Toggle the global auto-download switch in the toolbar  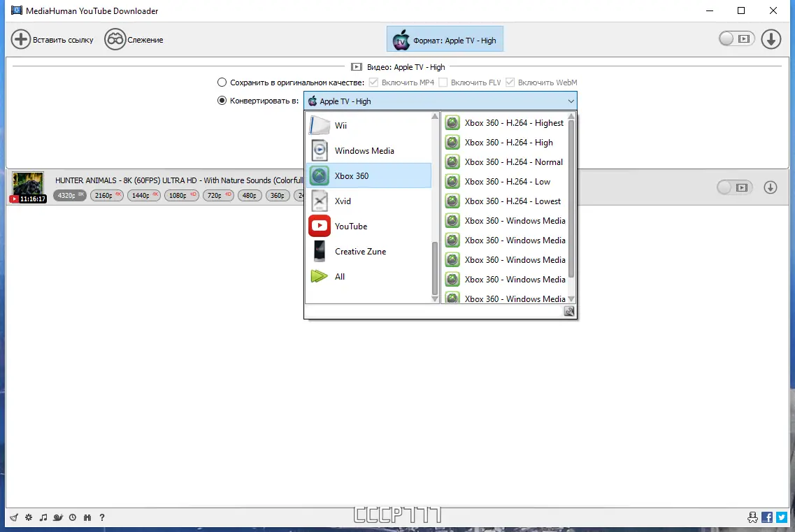[737, 38]
